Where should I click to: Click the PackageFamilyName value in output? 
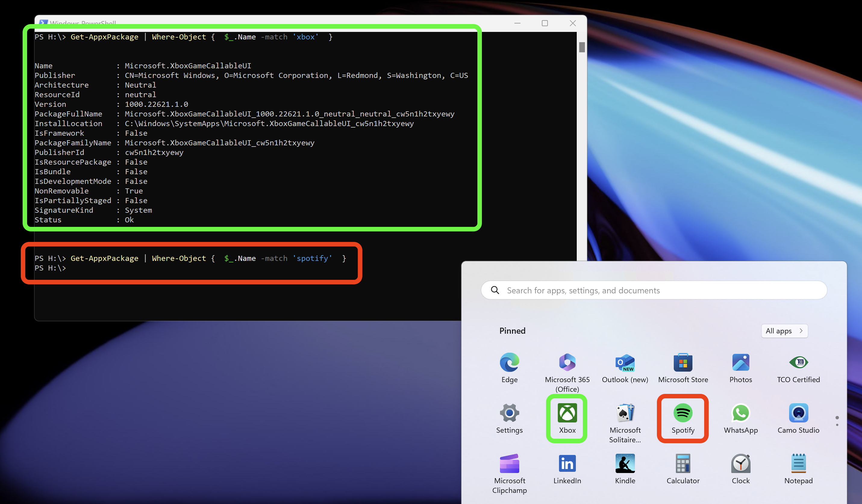pos(219,143)
